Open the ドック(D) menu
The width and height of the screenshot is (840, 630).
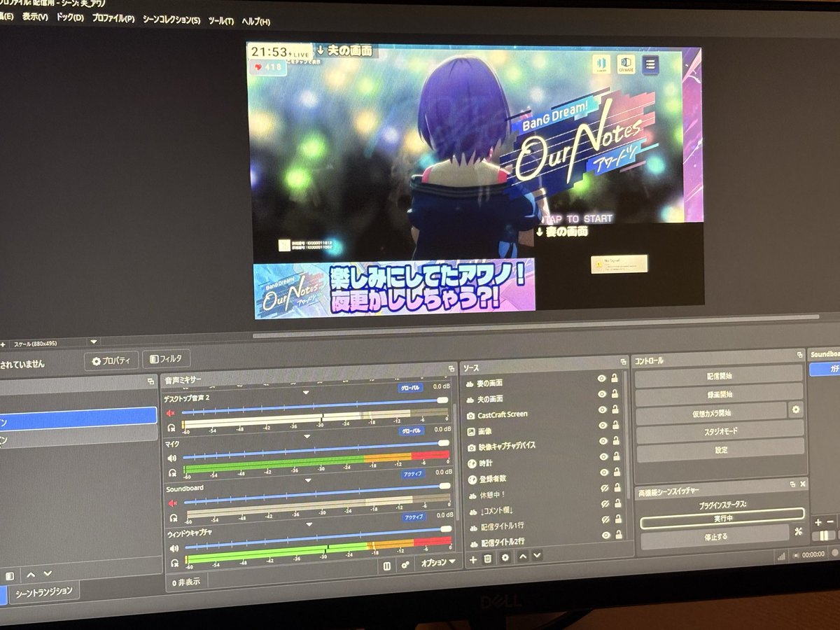point(69,17)
